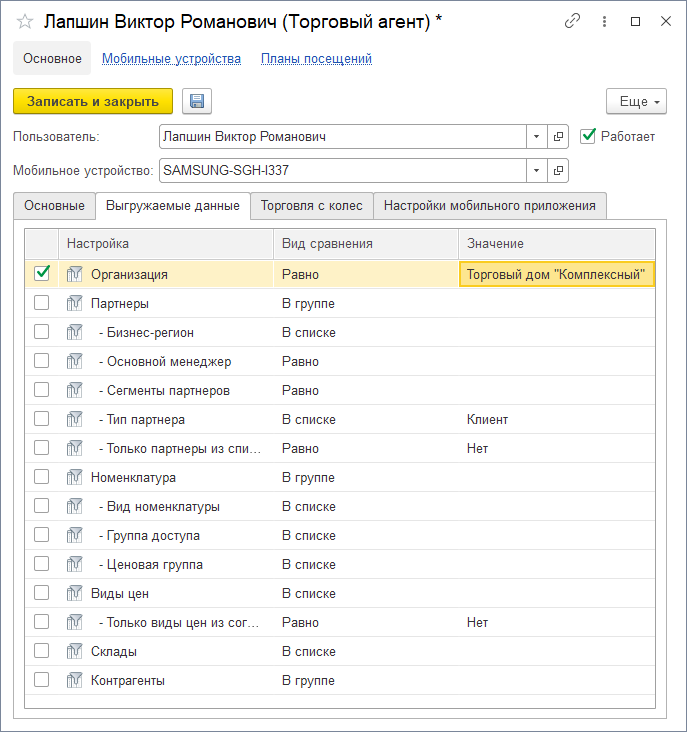Uncheck the Организация row checkbox

[42, 273]
